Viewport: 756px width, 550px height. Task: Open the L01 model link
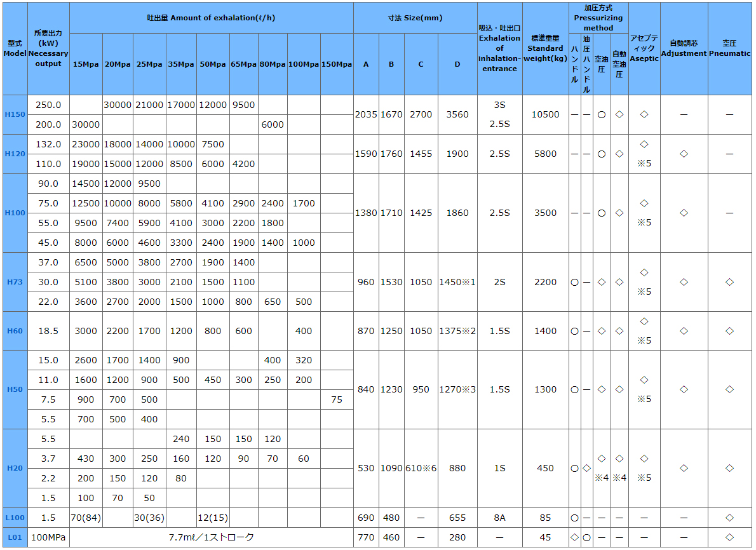click(15, 537)
